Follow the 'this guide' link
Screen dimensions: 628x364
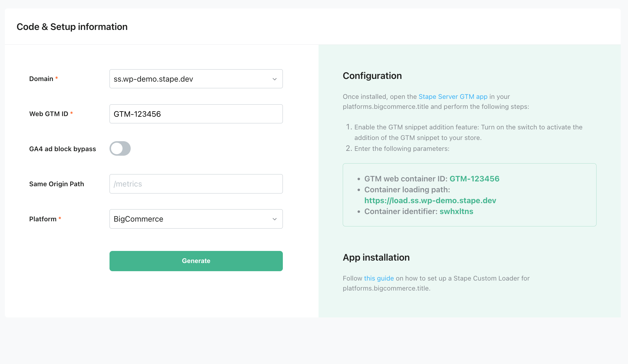[379, 278]
